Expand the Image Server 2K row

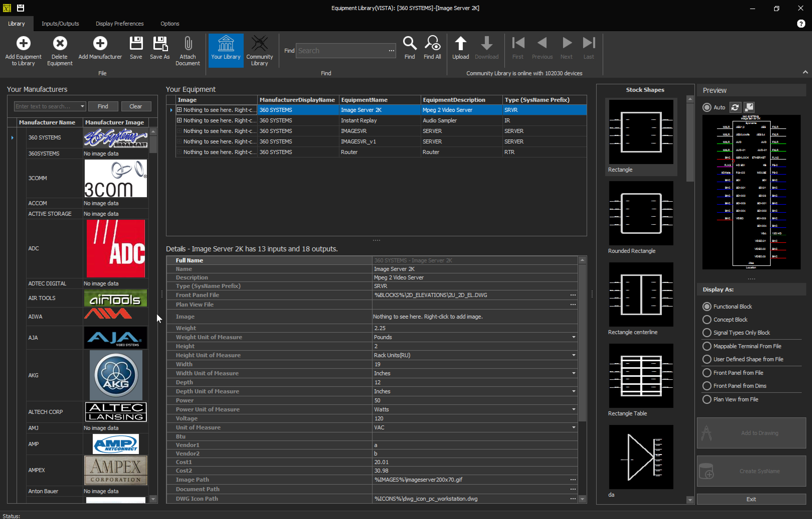coord(179,110)
